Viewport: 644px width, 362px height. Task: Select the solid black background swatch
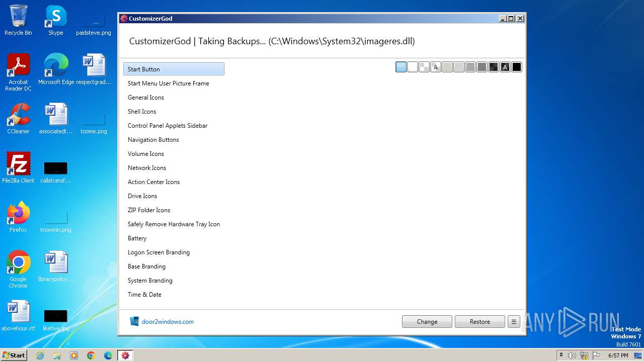517,67
